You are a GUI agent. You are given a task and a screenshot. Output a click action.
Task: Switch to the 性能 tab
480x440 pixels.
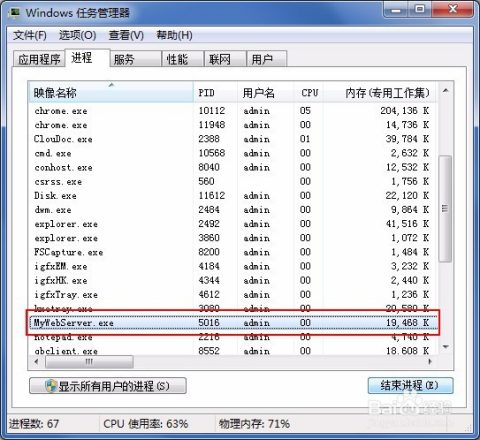tap(183, 59)
